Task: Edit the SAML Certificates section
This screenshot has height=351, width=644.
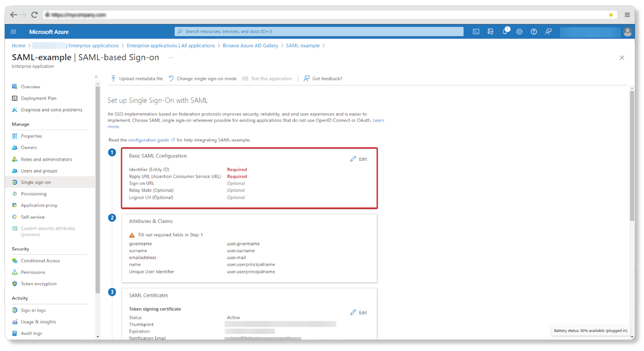Action: [359, 313]
